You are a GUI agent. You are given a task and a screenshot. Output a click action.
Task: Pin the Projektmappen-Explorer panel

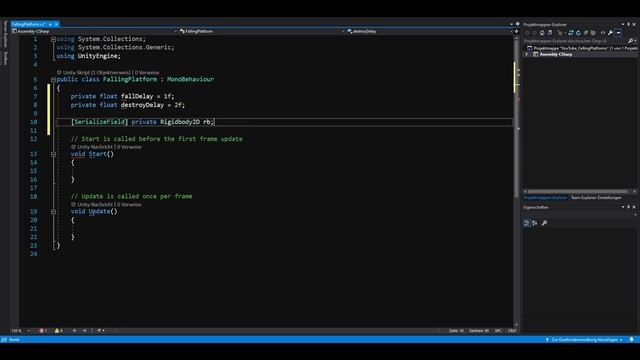coord(628,24)
